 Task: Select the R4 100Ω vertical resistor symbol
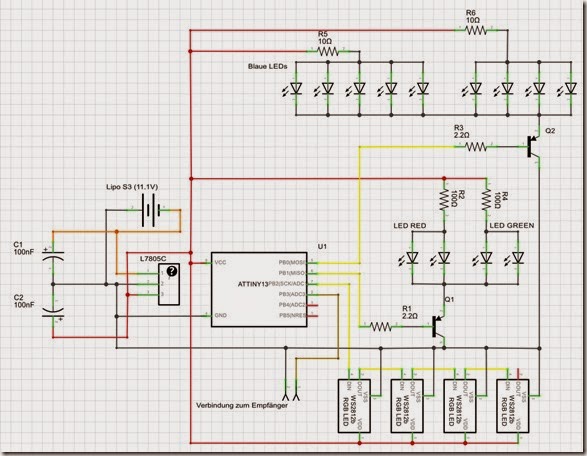[486, 199]
